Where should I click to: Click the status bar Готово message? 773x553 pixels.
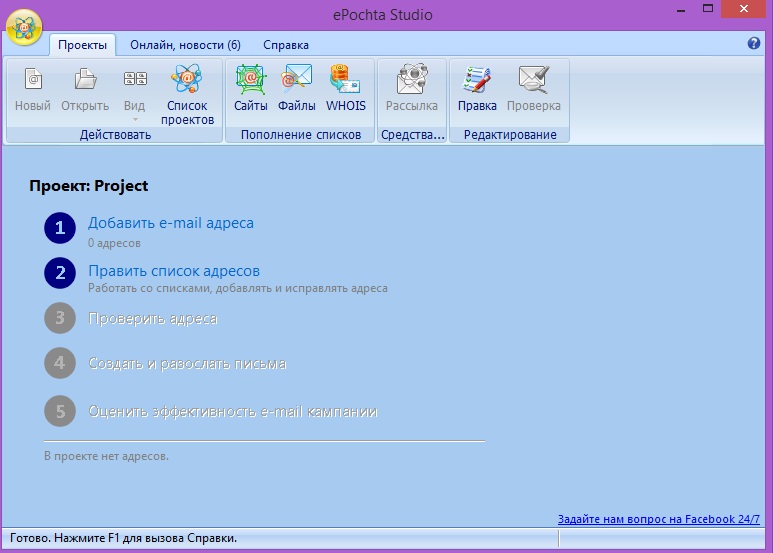coord(123,538)
